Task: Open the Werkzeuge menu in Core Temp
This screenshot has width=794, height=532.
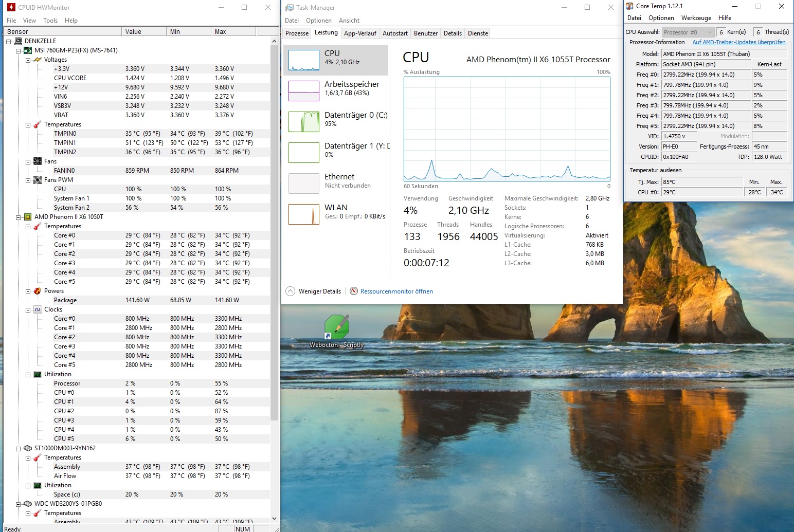Action: (x=696, y=18)
